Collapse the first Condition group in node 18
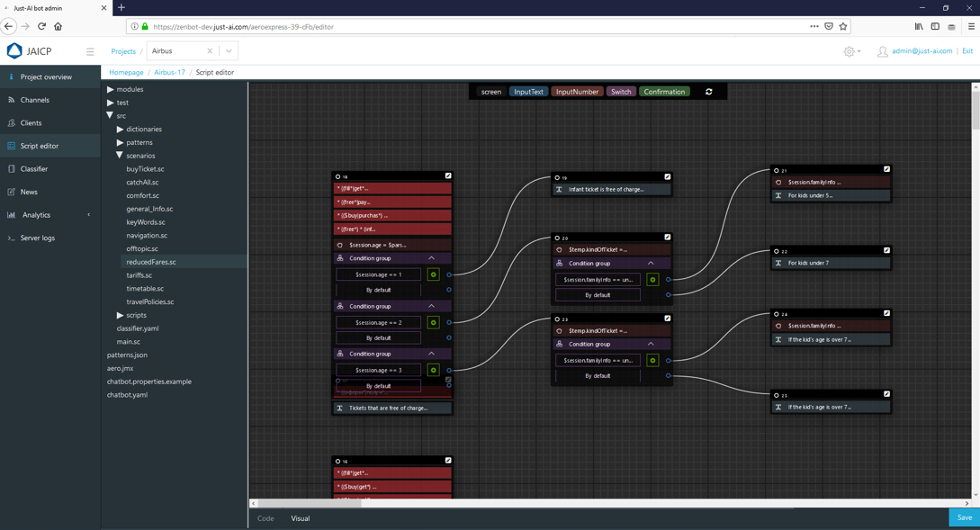 [x=431, y=258]
